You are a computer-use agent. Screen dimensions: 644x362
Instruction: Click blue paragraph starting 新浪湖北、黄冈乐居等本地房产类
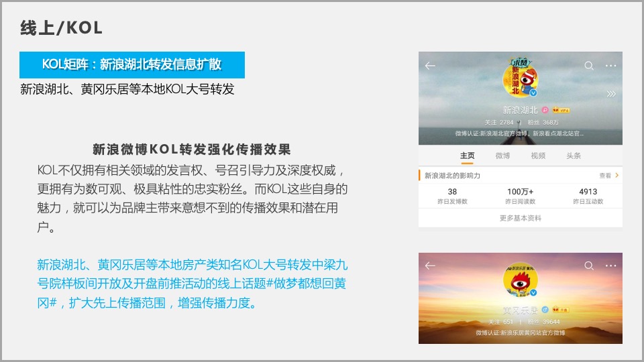[193, 284]
